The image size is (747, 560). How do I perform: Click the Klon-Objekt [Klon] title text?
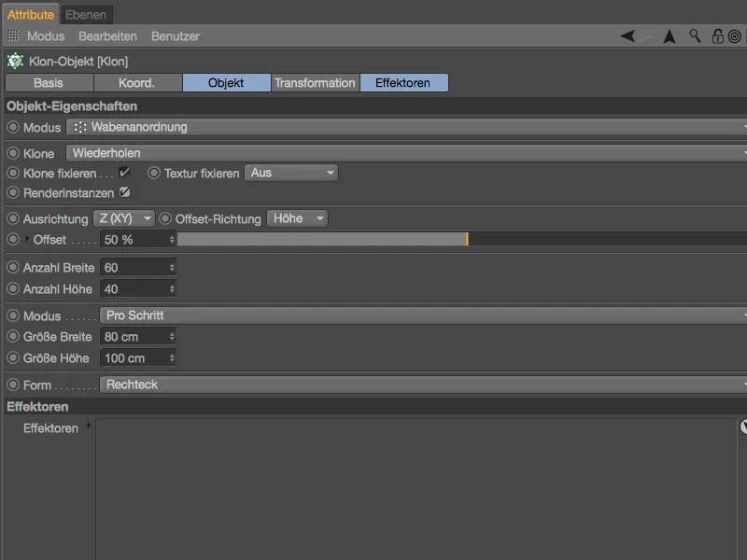point(78,62)
